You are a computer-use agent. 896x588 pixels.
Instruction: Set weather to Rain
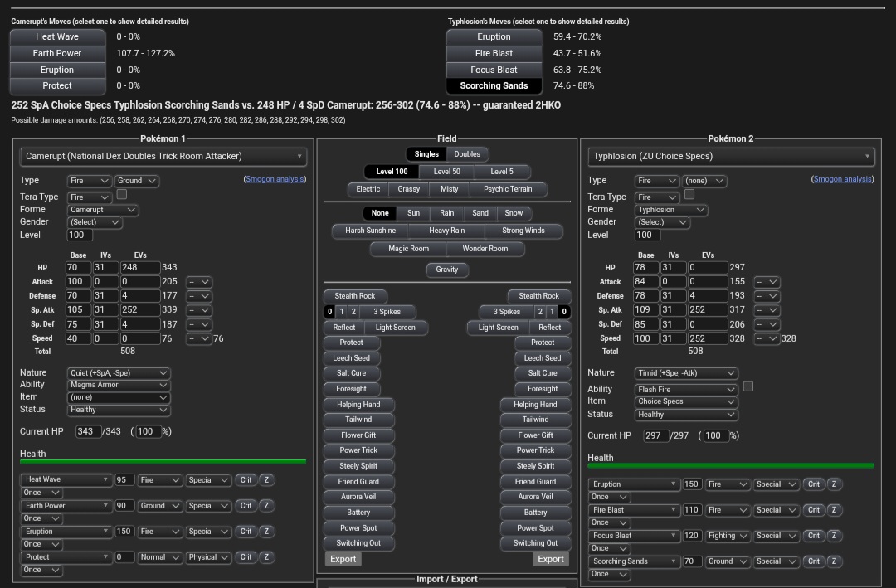[x=447, y=213]
